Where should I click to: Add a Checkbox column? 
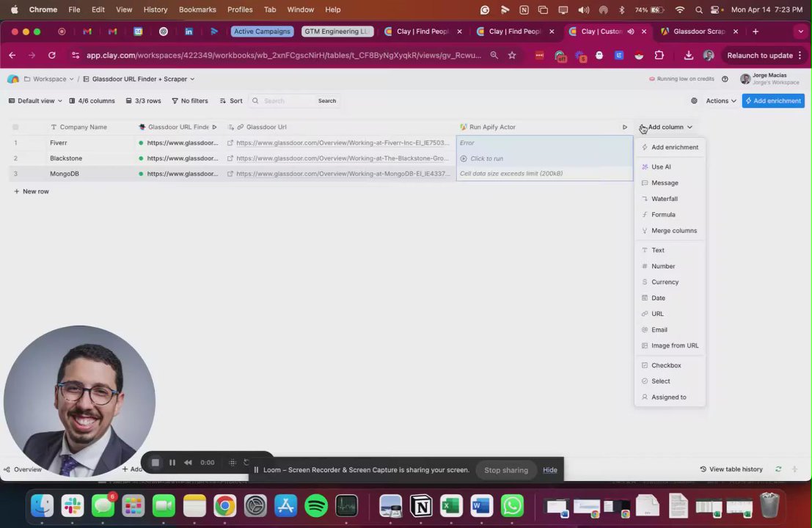pyautogui.click(x=670, y=365)
